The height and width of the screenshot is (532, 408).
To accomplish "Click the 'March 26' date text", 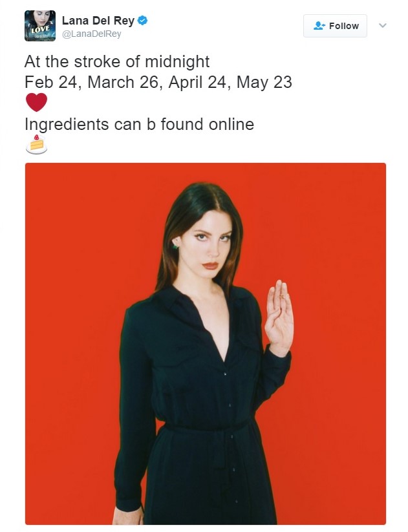I will click(123, 82).
